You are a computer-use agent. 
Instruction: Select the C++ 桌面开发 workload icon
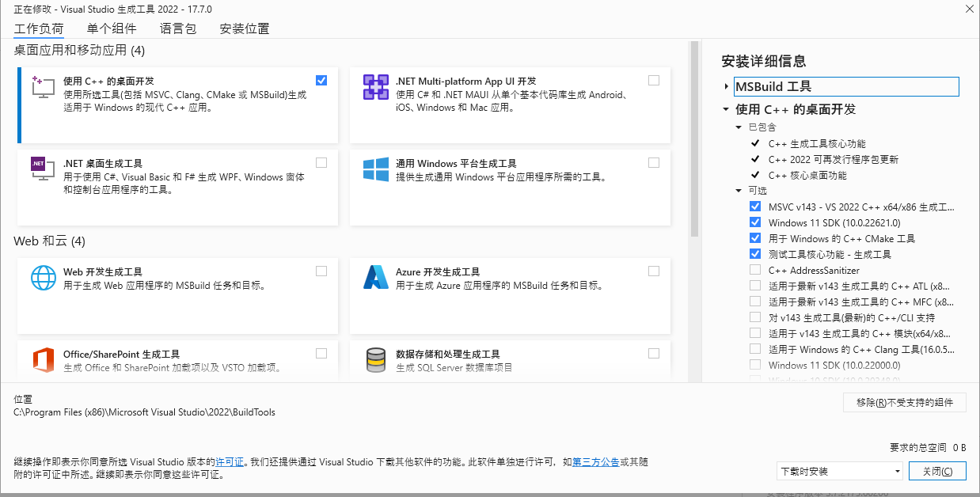coord(45,88)
